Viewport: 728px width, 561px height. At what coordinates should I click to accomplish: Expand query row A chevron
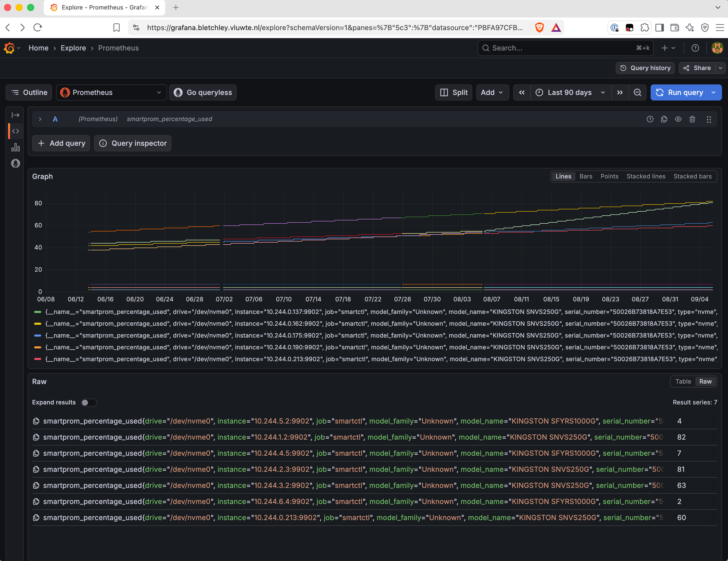40,119
